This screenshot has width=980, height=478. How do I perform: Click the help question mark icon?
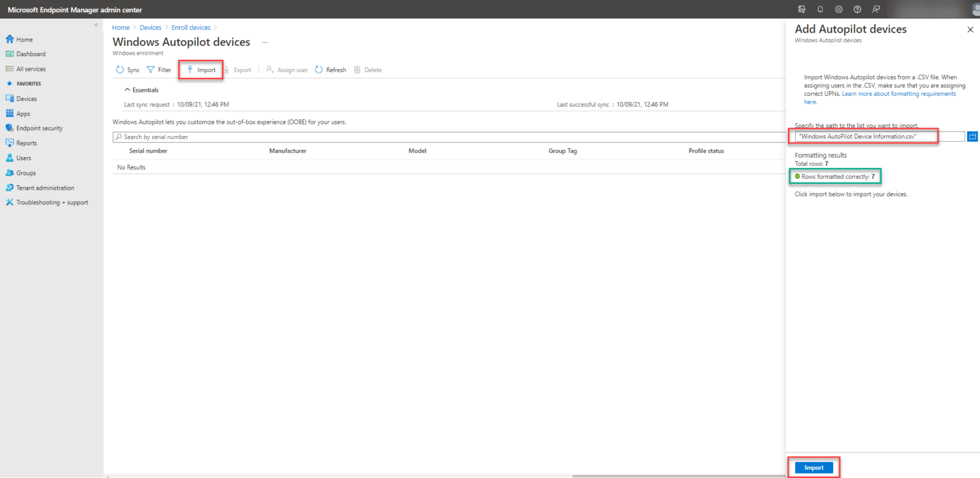[857, 9]
